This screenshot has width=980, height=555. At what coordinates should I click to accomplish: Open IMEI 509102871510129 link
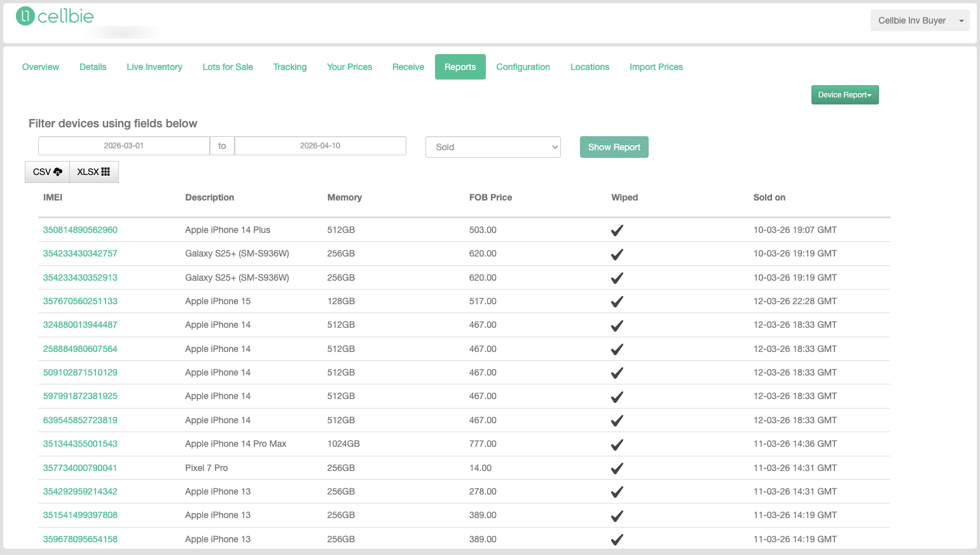[80, 372]
